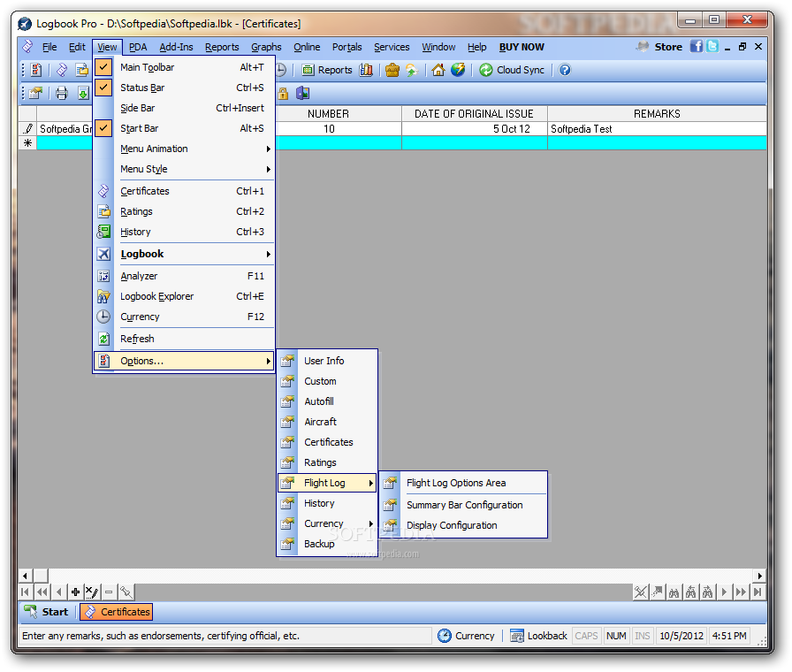Delete record with the minus navigator button
This screenshot has width=792, height=672.
coord(109,592)
